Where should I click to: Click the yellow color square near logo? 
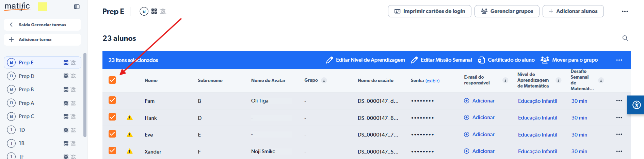43,7
